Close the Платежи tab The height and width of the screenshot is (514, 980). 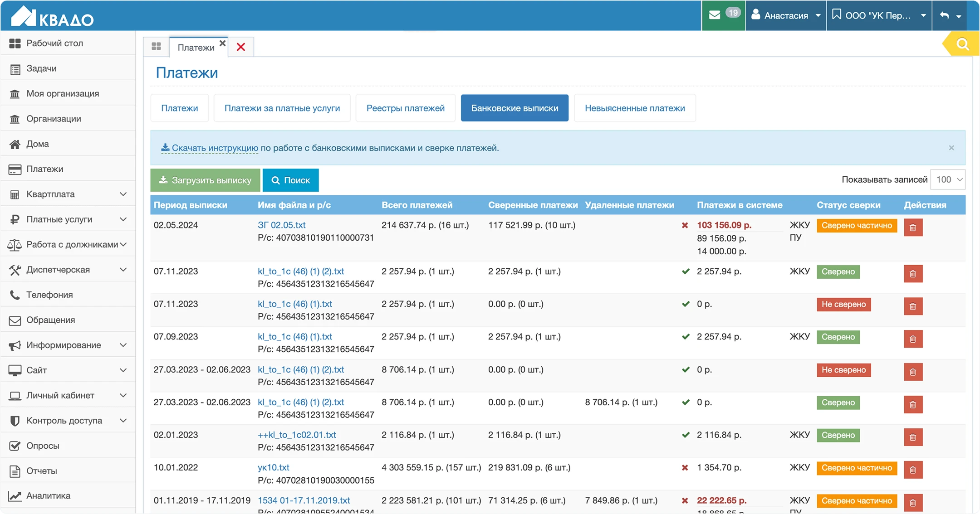click(222, 43)
